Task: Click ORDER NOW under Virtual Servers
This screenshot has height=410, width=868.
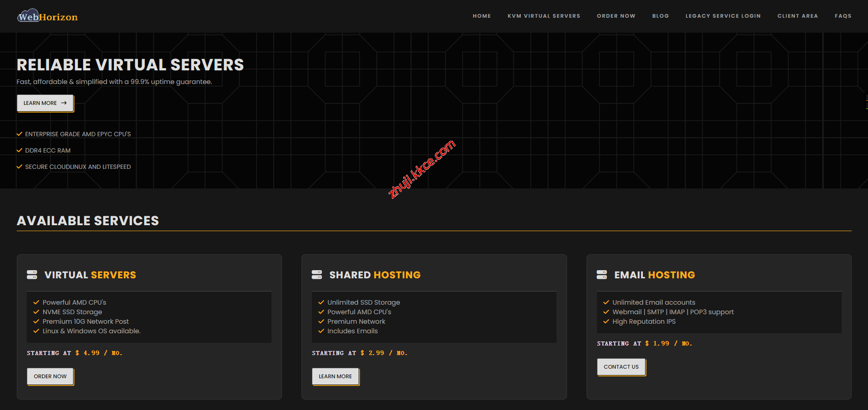Action: click(x=50, y=376)
